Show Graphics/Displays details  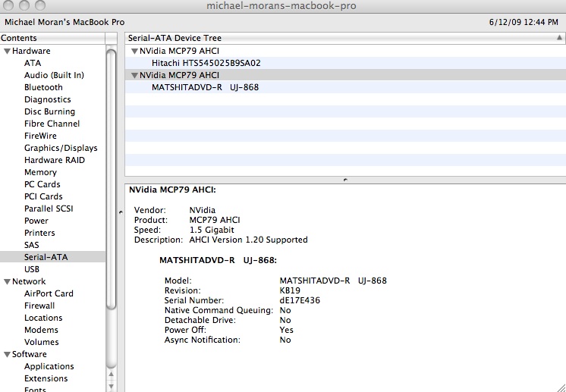pyautogui.click(x=61, y=148)
